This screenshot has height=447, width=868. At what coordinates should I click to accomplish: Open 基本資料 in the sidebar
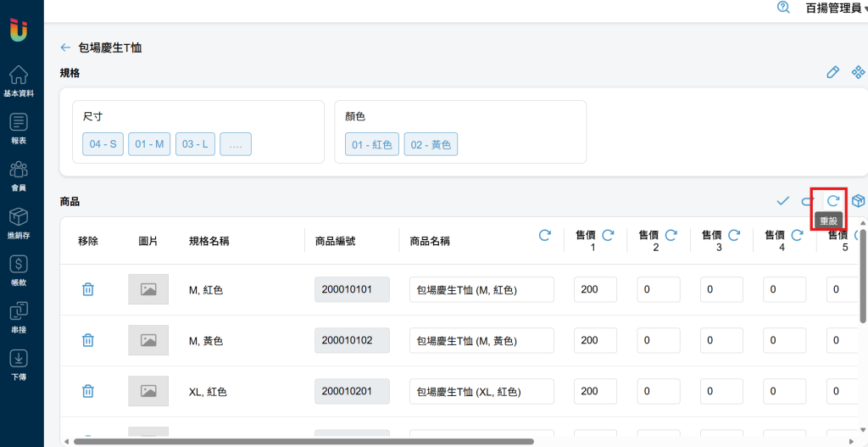pyautogui.click(x=19, y=81)
